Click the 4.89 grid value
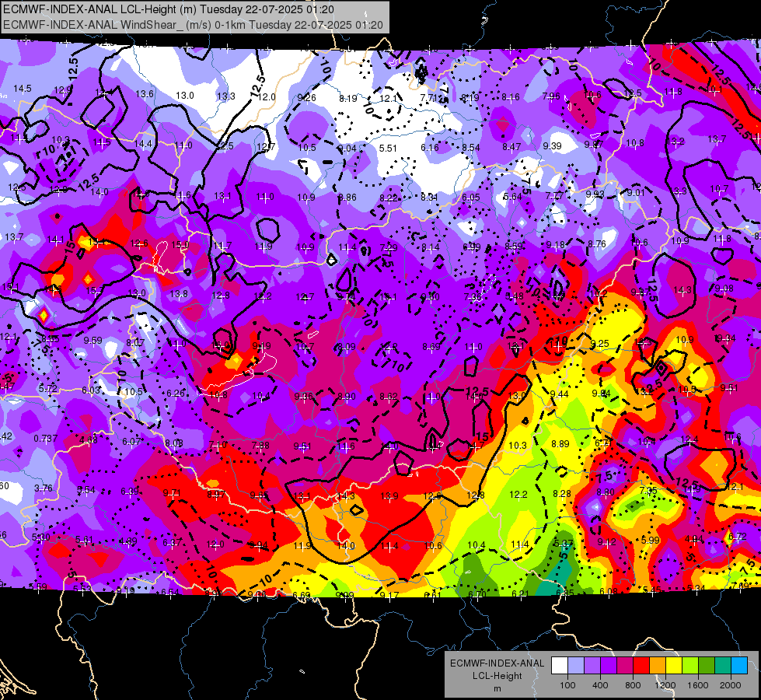Viewport: 761px width, 700px height. tap(127, 541)
